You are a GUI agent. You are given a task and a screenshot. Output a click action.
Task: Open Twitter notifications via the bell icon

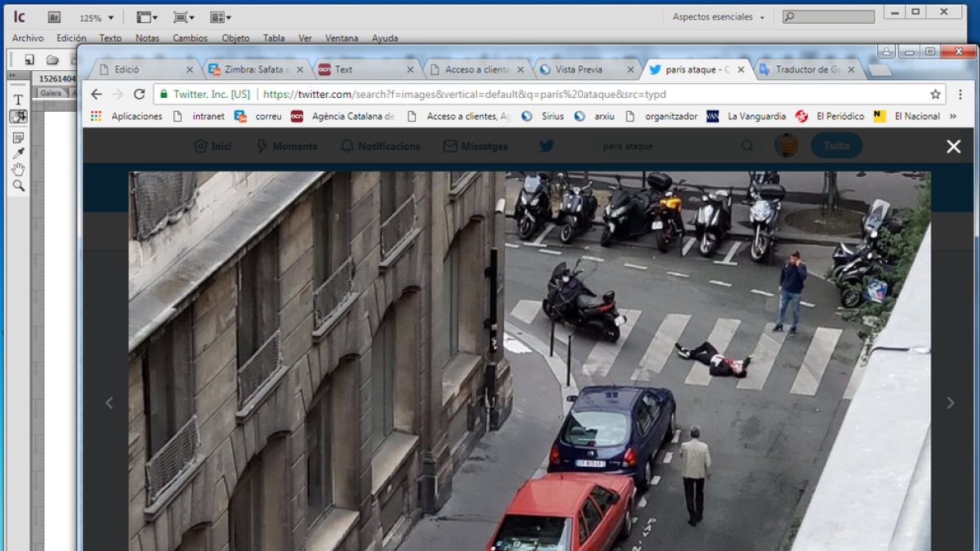click(346, 146)
